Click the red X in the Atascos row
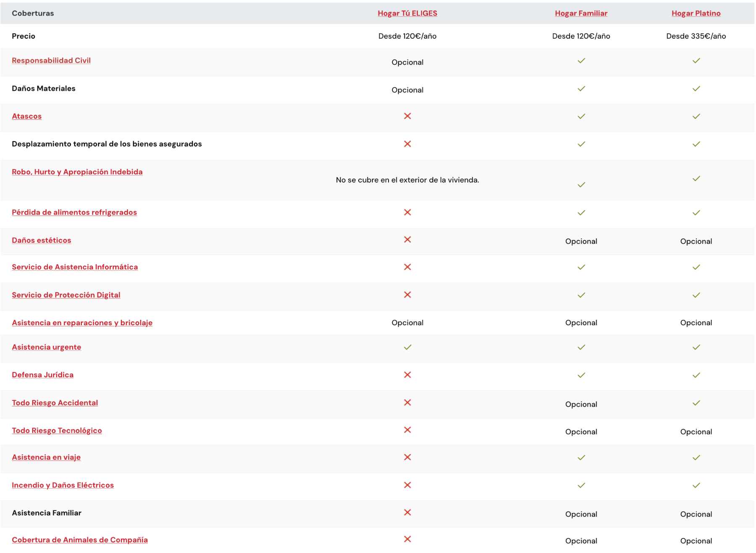 click(x=407, y=116)
